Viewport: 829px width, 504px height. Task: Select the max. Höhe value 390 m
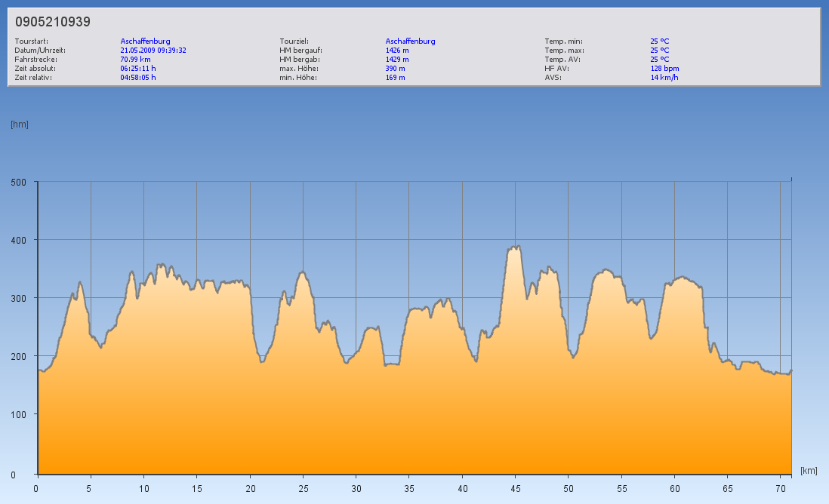[395, 68]
